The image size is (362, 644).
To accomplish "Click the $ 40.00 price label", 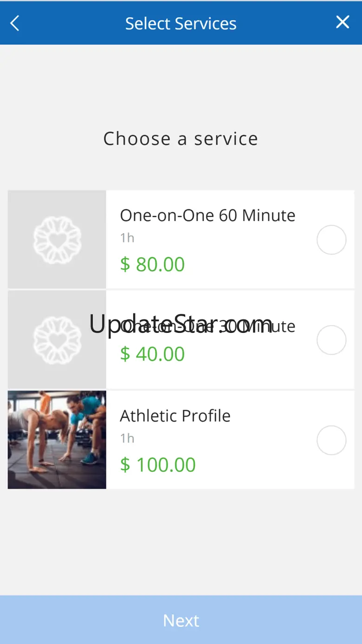I will click(152, 354).
